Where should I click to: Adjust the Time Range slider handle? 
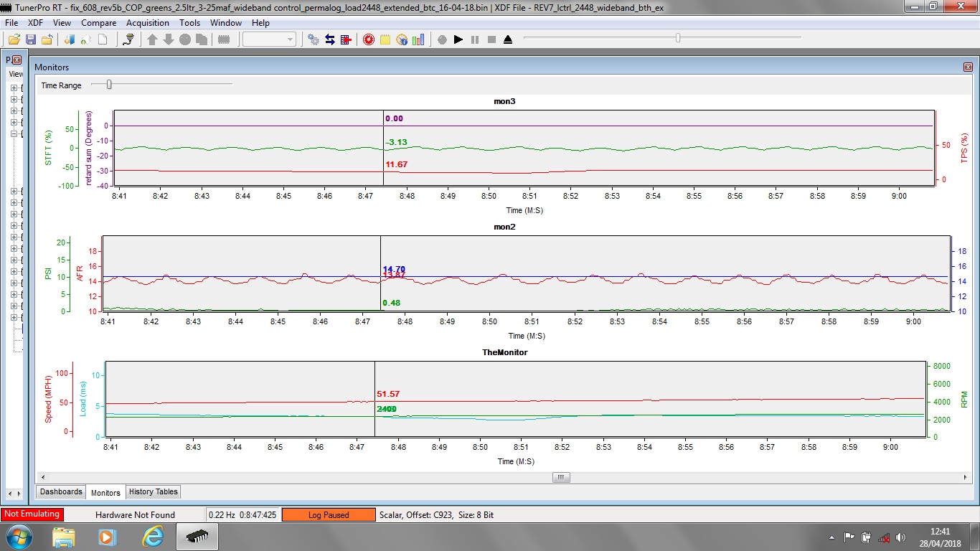pyautogui.click(x=109, y=85)
